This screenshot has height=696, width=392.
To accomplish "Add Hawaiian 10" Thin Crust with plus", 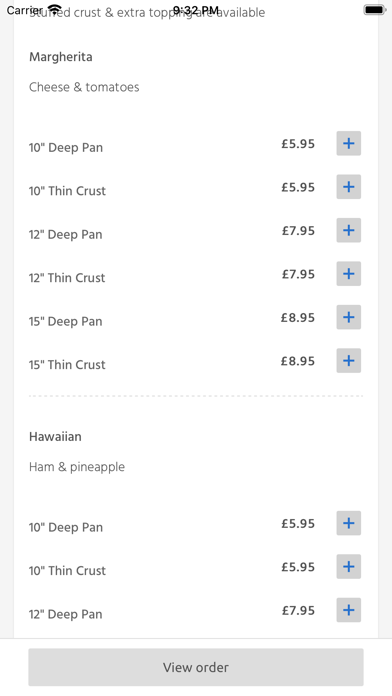I will (x=348, y=567).
